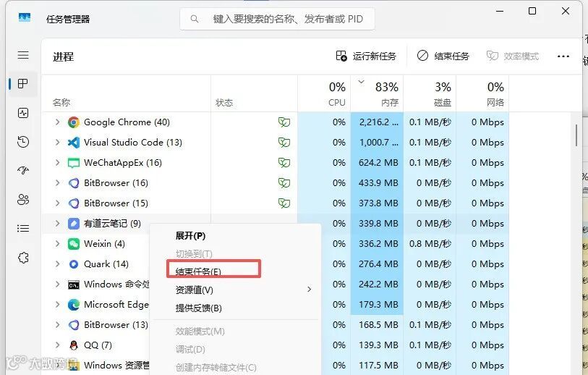588x375 pixels.
Task: Open the Startup apps sidebar icon
Action: (x=23, y=170)
